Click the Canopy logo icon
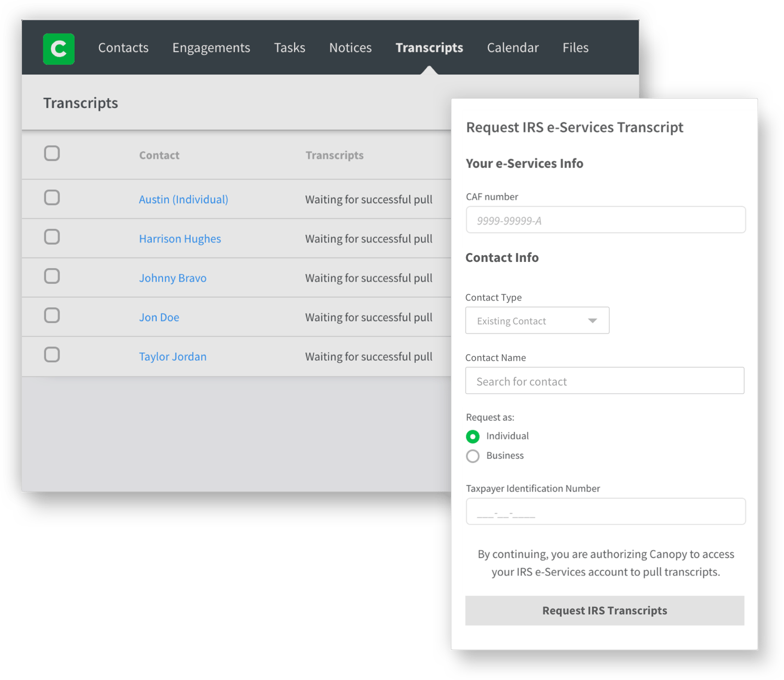Screen dimensions: 784x680 pos(59,49)
